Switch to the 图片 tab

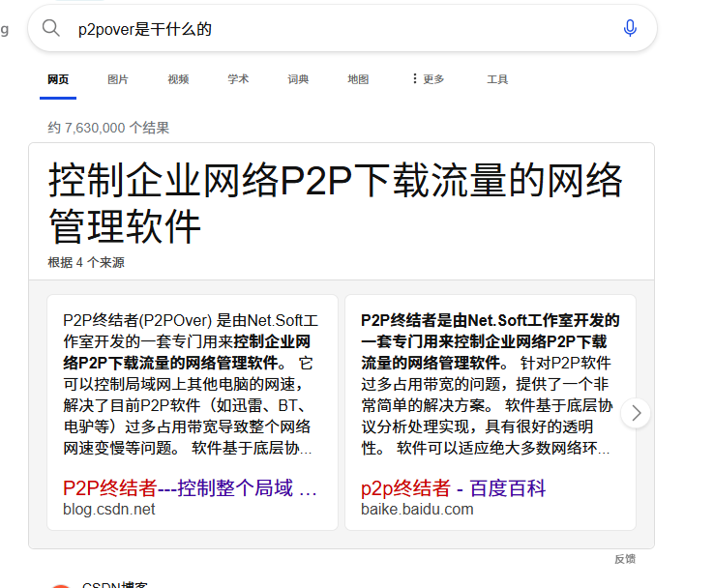tap(118, 79)
